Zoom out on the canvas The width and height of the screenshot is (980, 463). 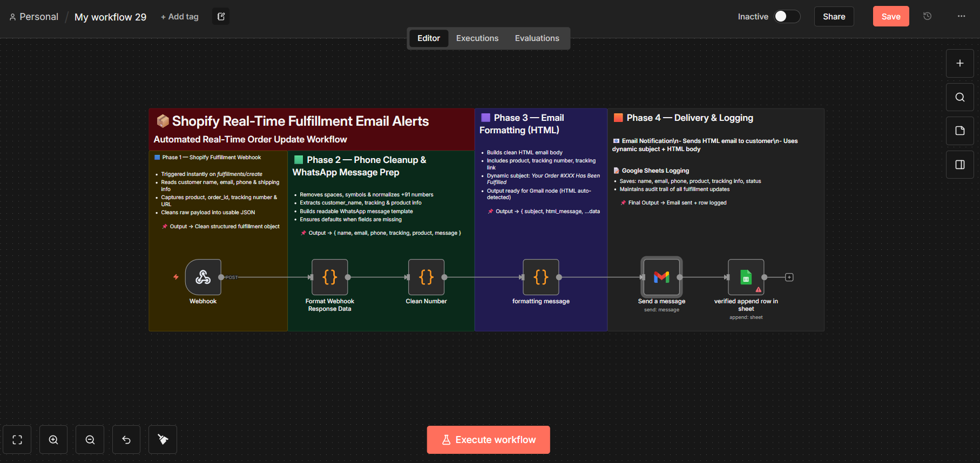point(90,440)
